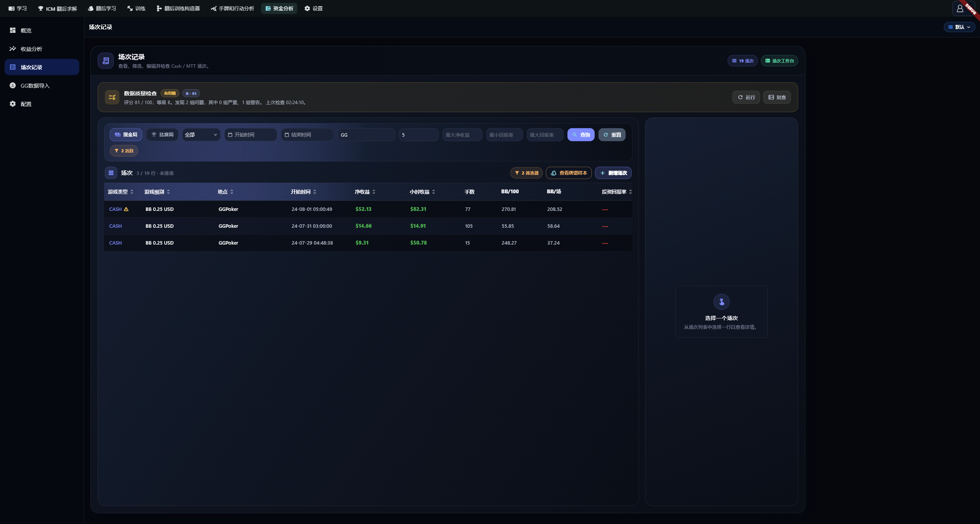Open 配置 in the sidebar

42,104
